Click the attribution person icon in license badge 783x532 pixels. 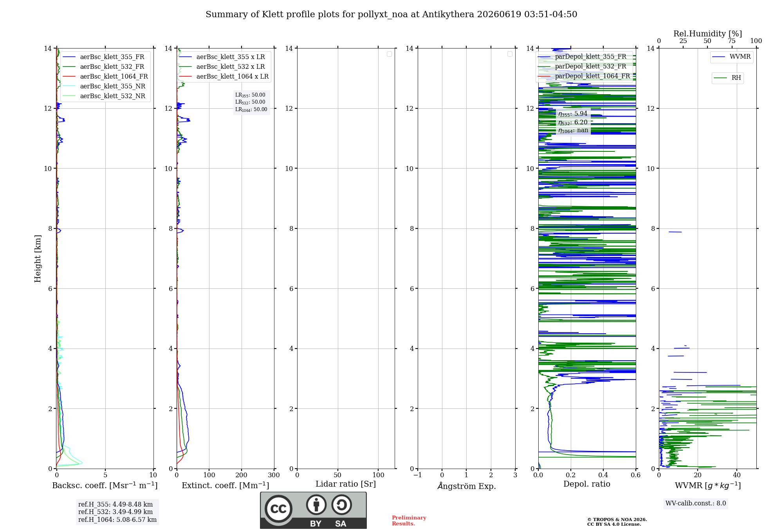click(316, 505)
